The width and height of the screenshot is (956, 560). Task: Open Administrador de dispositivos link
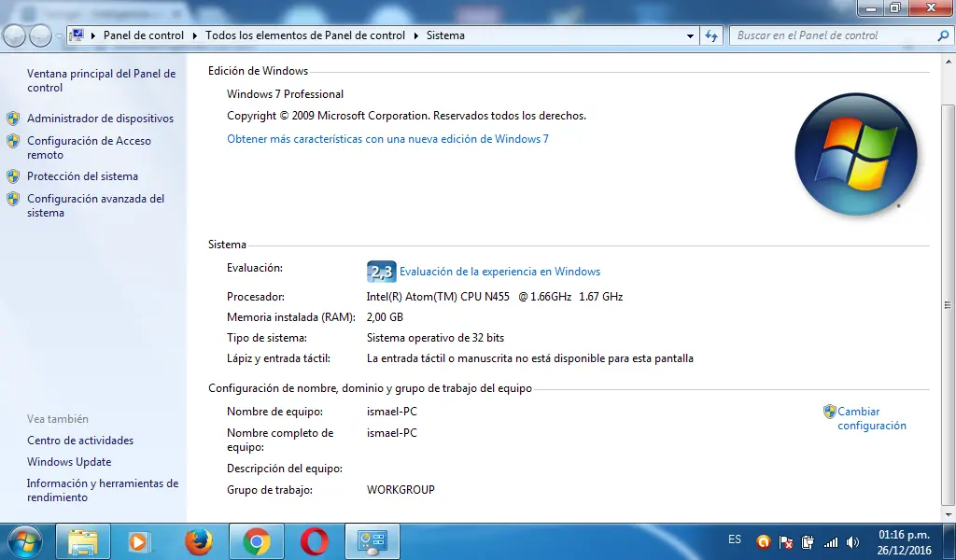pos(100,119)
